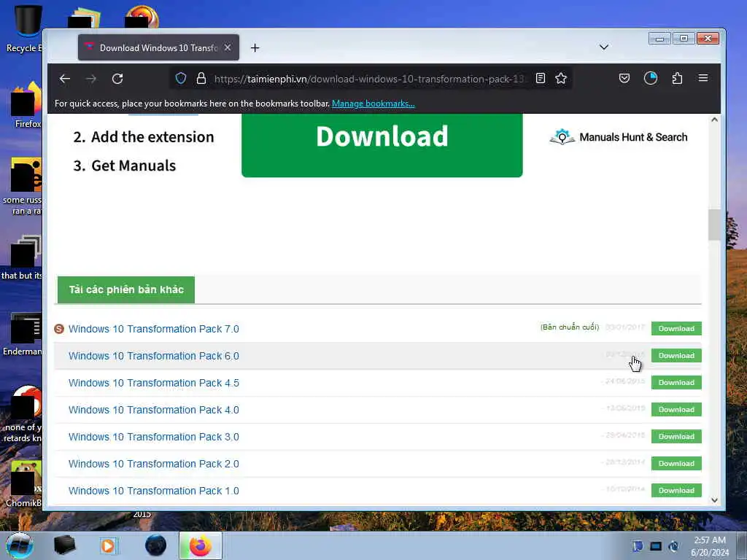Click the "Add the extension" step text
This screenshot has width=747, height=560.
tap(152, 137)
